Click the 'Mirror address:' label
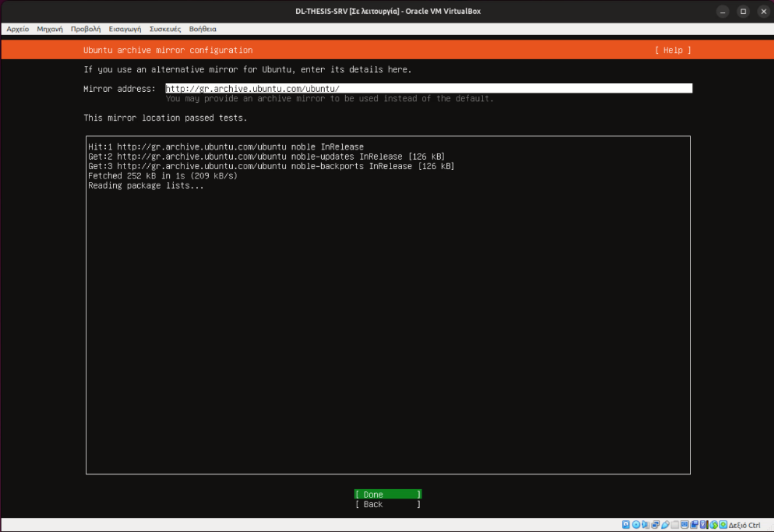Screen dimensions: 774x532 (x=120, y=89)
